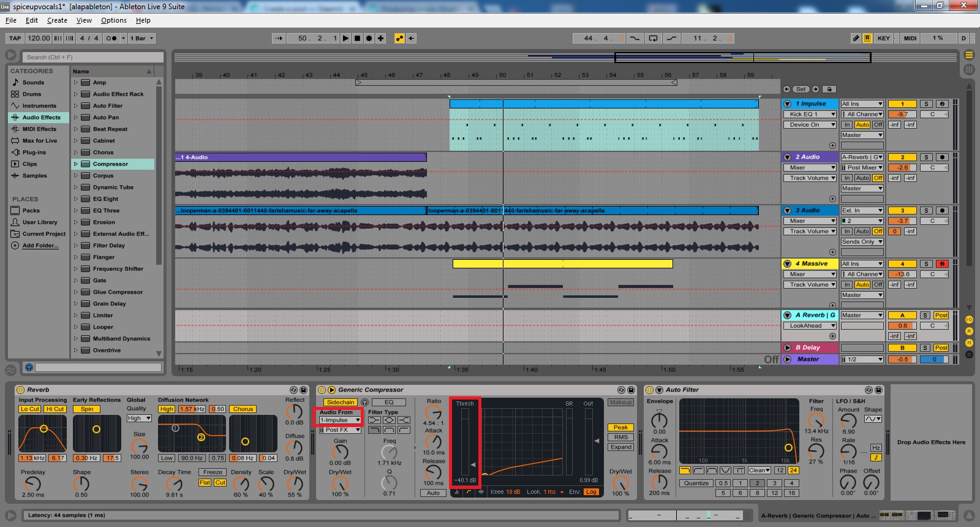
Task: Select Expand mode in compressor
Action: [620, 447]
